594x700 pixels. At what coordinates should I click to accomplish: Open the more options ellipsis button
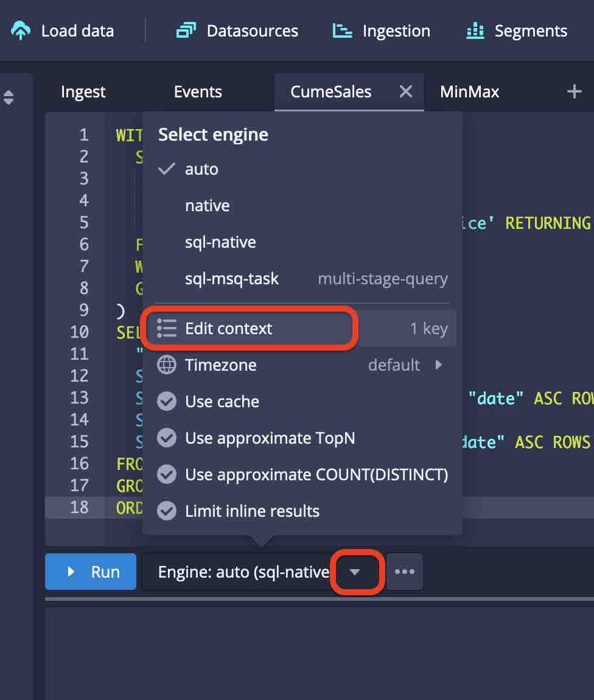405,572
